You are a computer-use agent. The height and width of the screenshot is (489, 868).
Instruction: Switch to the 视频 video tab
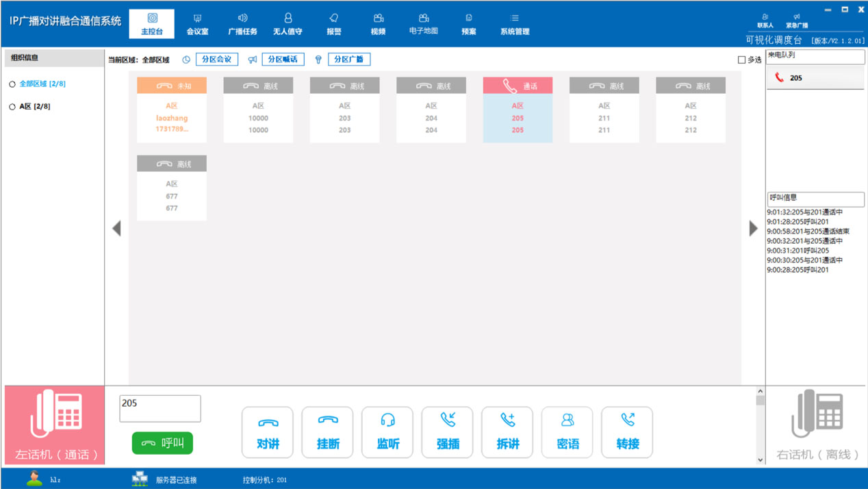(378, 24)
